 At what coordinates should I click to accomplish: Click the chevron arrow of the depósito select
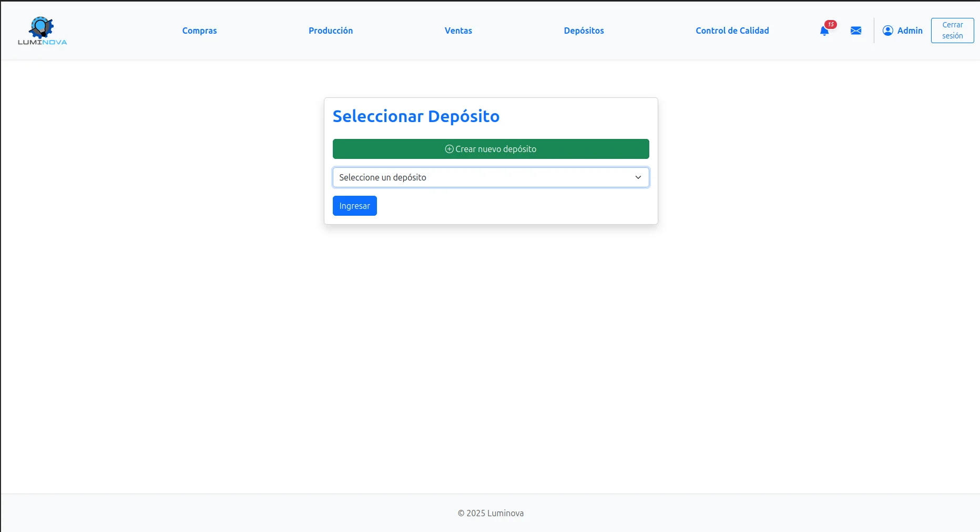638,177
